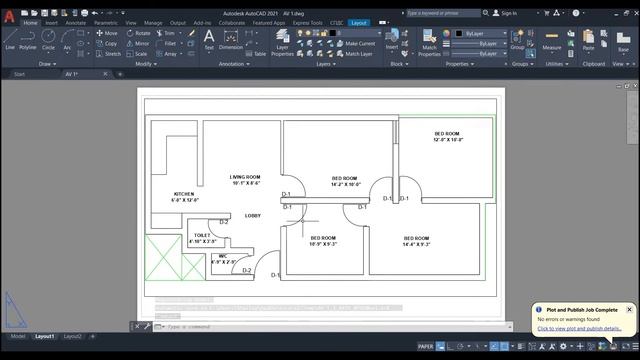The image size is (640, 360).
Task: Select the Arc tool
Action: pos(67,40)
